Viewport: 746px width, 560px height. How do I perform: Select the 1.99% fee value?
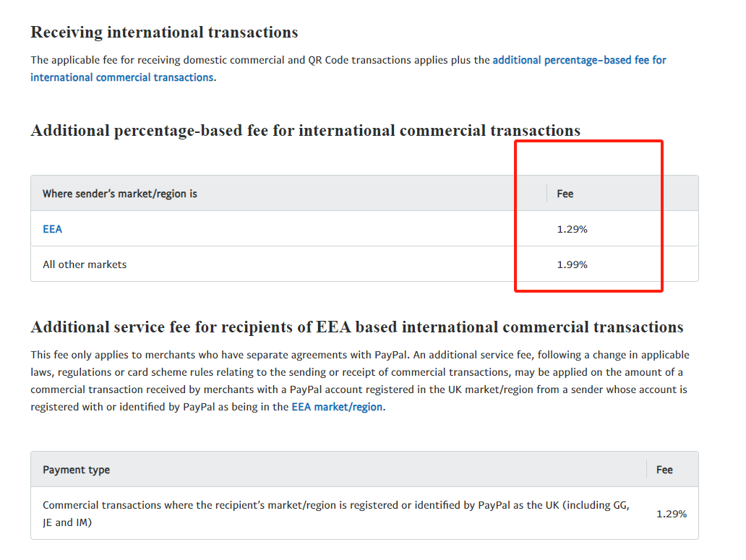coord(573,264)
